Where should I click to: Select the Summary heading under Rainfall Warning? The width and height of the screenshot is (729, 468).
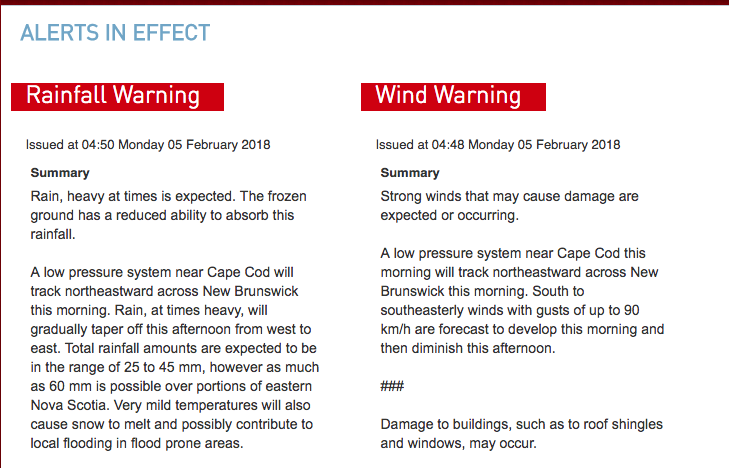(60, 173)
